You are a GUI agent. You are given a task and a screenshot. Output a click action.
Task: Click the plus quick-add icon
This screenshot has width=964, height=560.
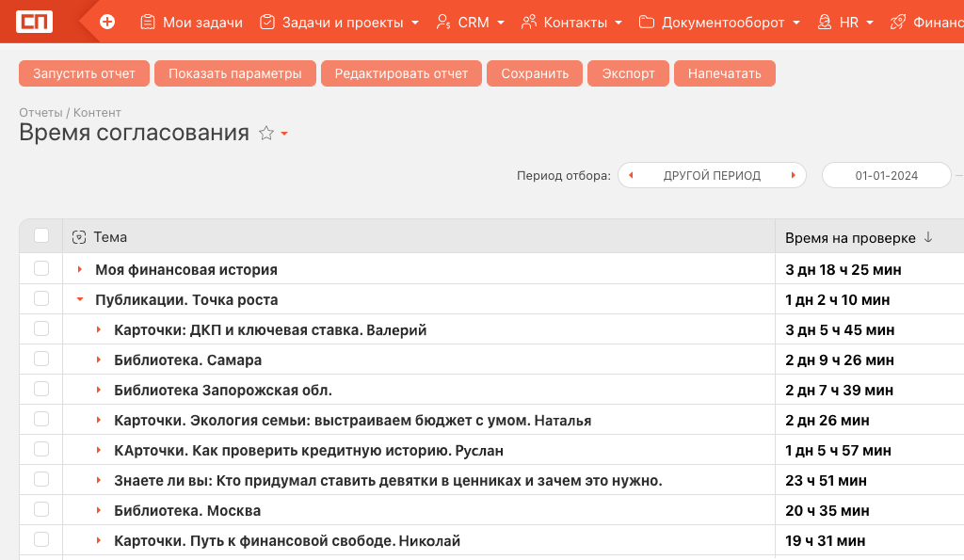107,22
